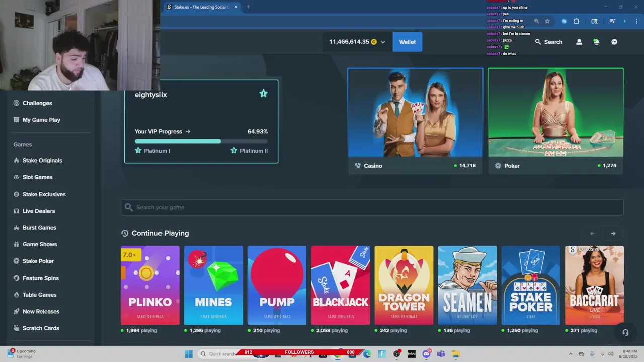Open a new browser tab
Viewport: 644px width, 362px height.
tap(248, 7)
